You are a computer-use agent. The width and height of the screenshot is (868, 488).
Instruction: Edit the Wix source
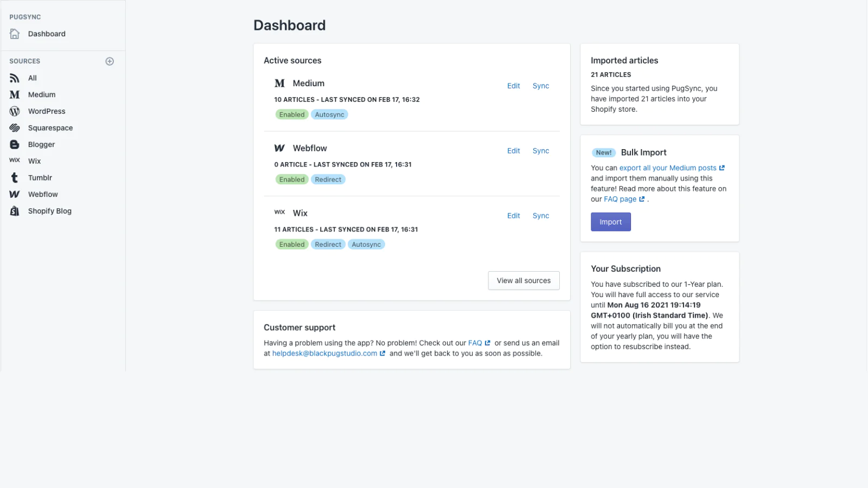click(513, 216)
